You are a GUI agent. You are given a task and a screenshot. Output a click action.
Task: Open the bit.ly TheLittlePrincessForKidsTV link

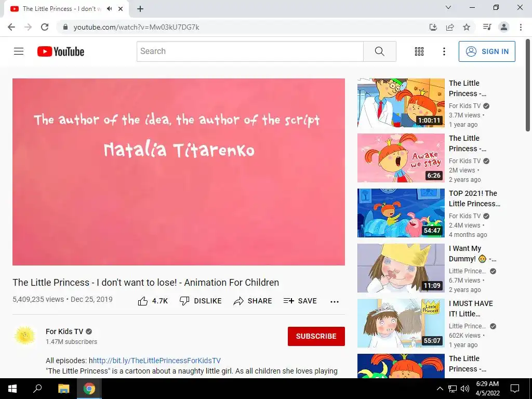tap(157, 361)
